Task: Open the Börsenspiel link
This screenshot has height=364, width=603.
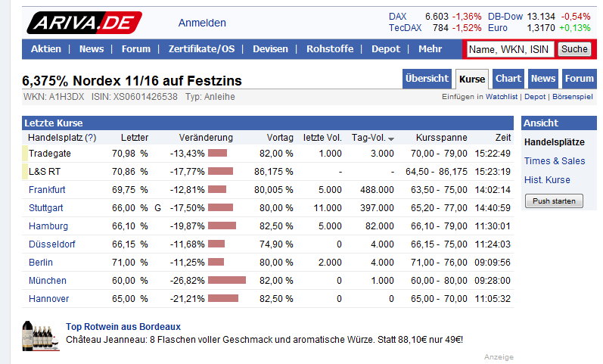Action: click(573, 97)
